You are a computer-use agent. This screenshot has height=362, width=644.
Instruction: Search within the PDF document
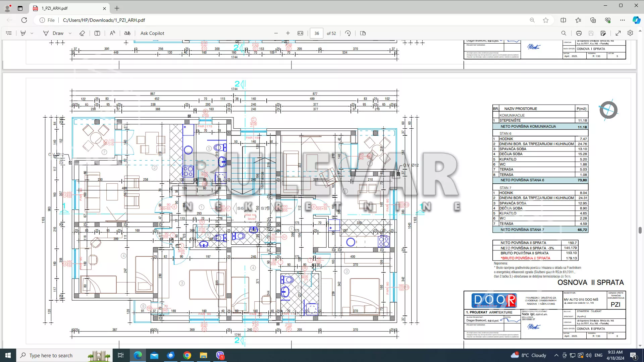(564, 33)
